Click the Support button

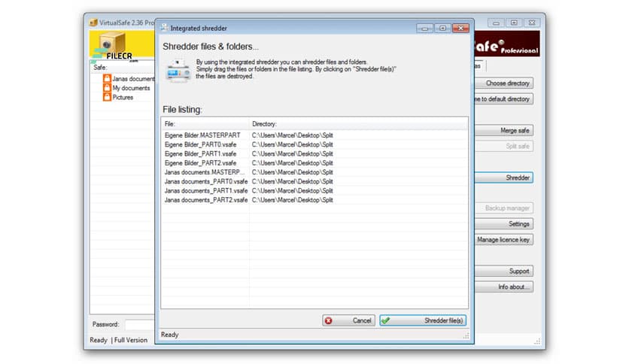(x=504, y=271)
